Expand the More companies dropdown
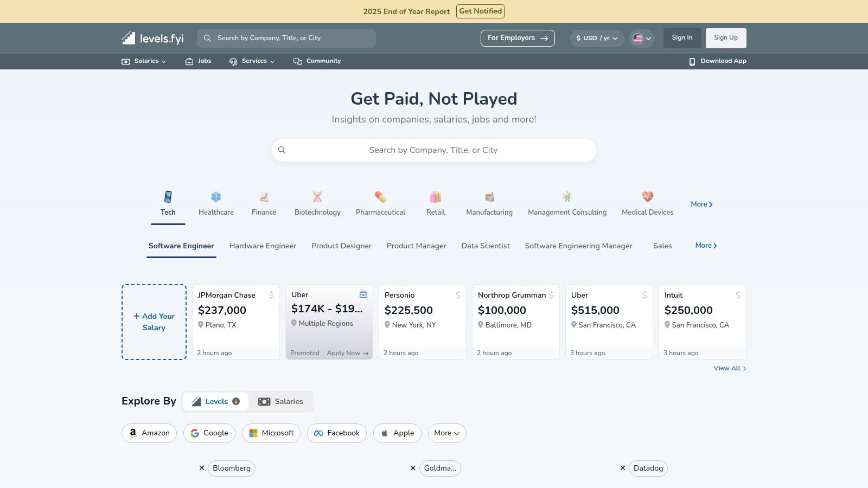The image size is (868, 488). (x=446, y=433)
